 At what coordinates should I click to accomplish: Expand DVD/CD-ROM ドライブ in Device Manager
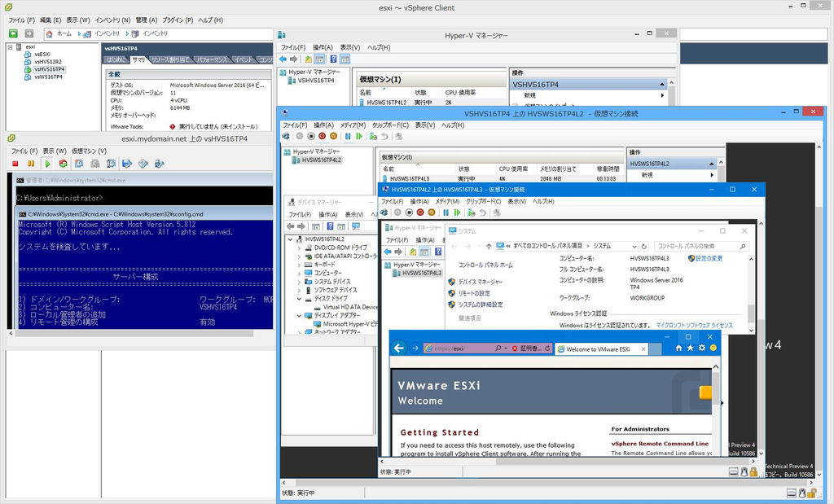coord(299,248)
